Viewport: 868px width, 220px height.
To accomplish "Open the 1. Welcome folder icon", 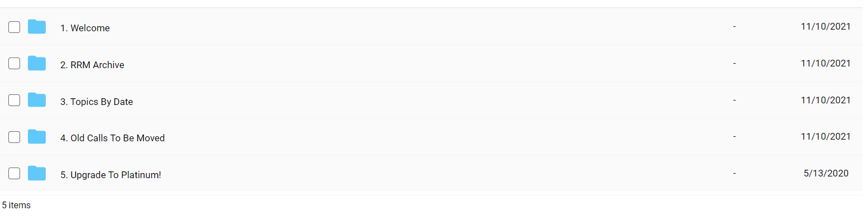I will click(x=37, y=27).
